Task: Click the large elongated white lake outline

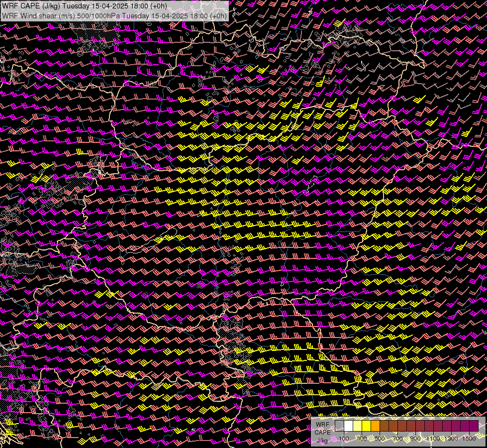Action: (152, 240)
